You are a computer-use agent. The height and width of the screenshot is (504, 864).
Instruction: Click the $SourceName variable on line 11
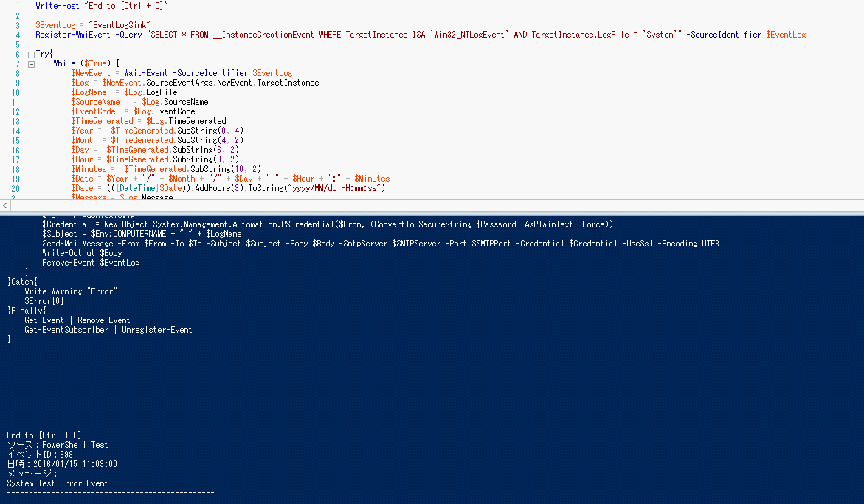[x=95, y=102]
